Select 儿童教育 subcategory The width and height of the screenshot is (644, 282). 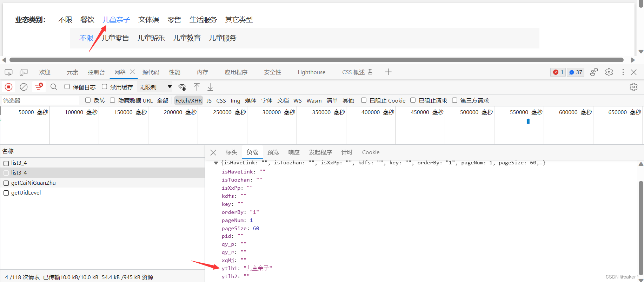[x=187, y=38]
